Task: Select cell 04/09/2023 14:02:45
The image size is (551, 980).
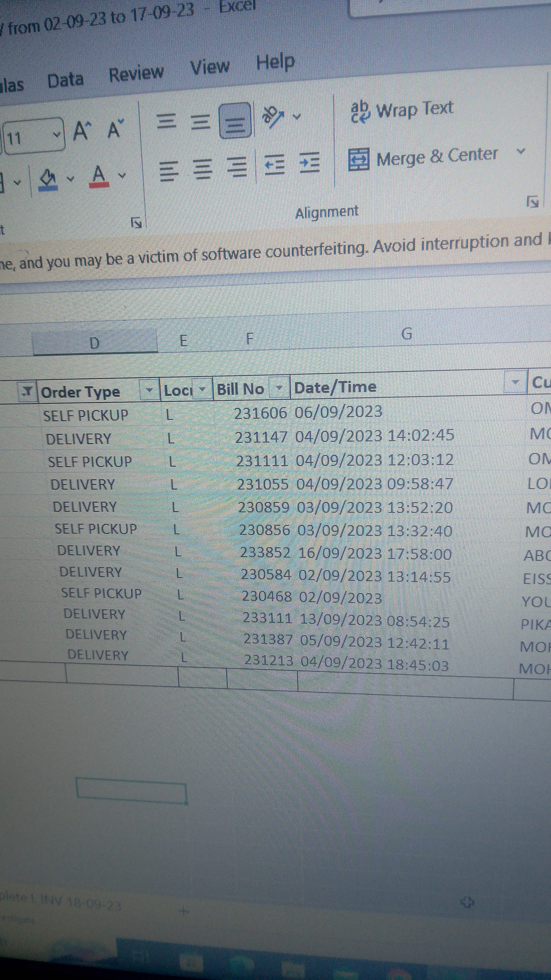Action: point(375,435)
